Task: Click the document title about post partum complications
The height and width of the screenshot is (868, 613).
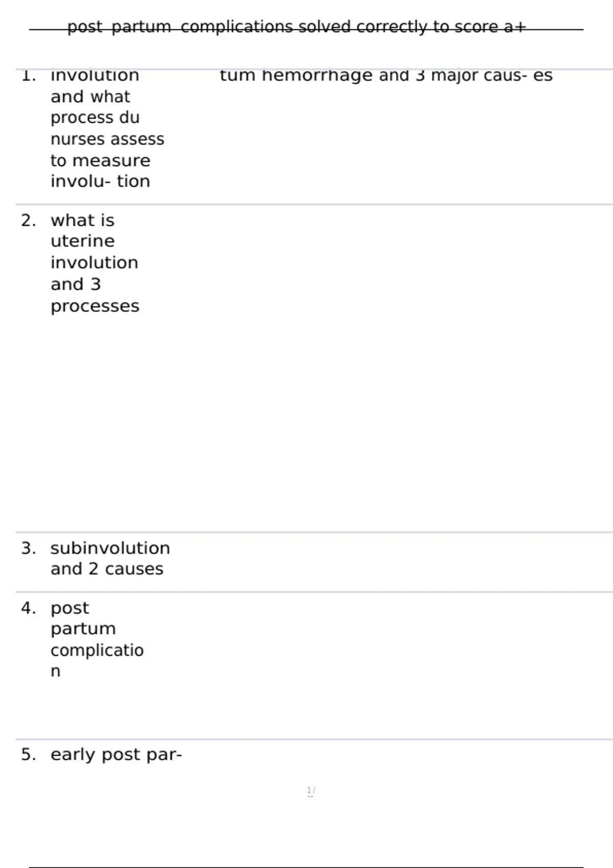Action: (x=296, y=27)
